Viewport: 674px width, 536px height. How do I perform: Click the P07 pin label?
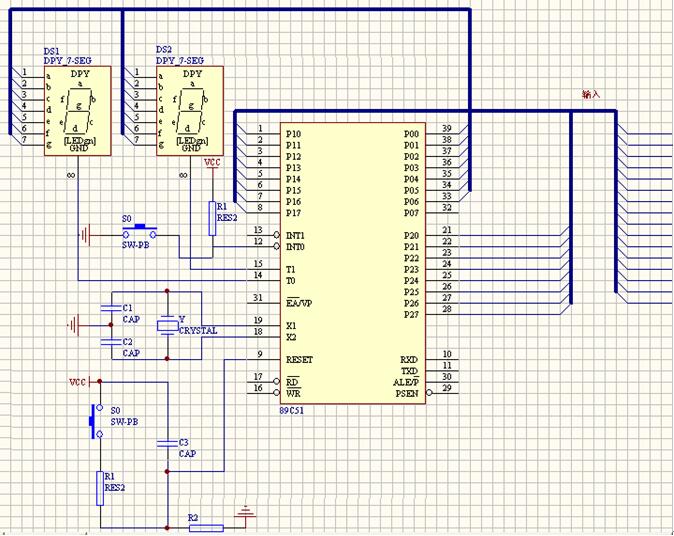pos(411,213)
